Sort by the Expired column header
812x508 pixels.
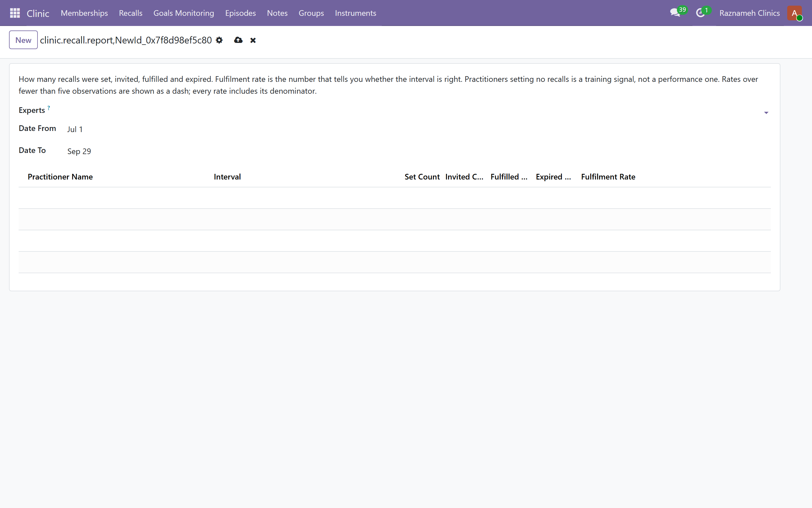point(553,177)
